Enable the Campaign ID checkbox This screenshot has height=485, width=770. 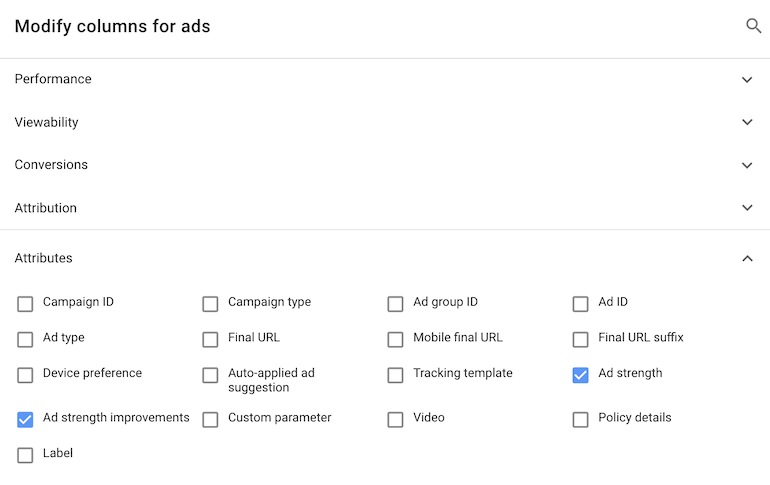(25, 304)
